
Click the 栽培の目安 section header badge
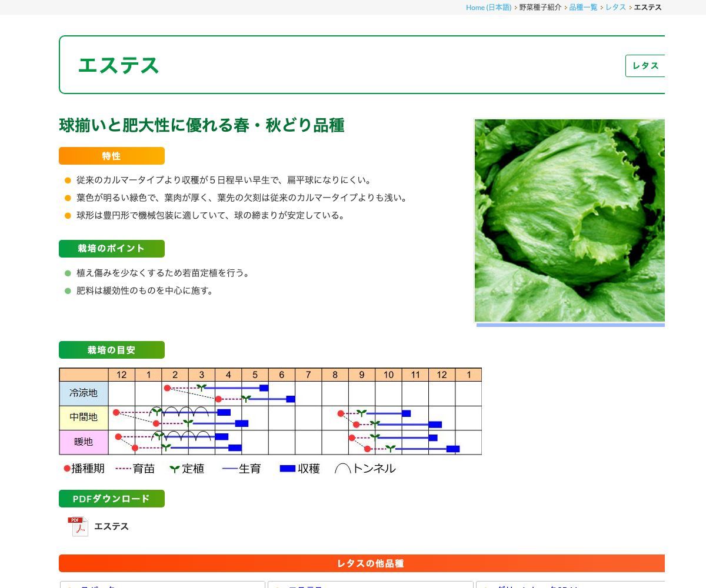[111, 350]
